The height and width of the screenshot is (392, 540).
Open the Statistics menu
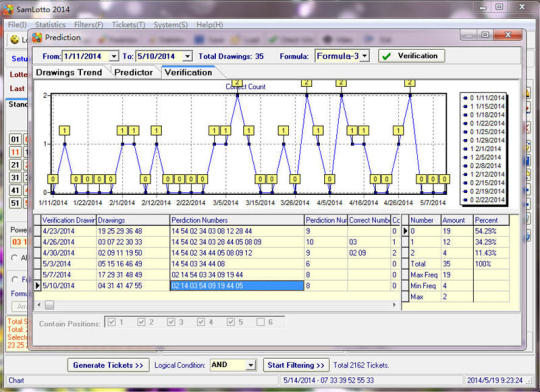(50, 25)
